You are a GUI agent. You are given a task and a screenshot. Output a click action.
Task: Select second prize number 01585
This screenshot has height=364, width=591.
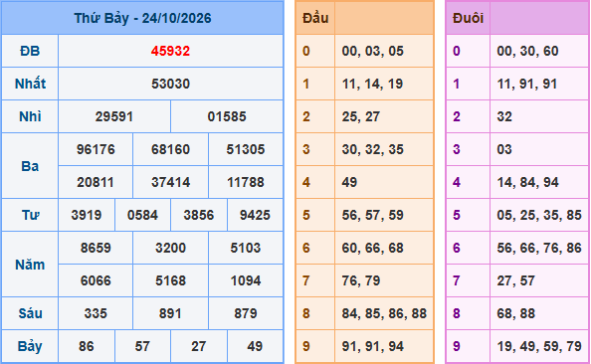[227, 116]
